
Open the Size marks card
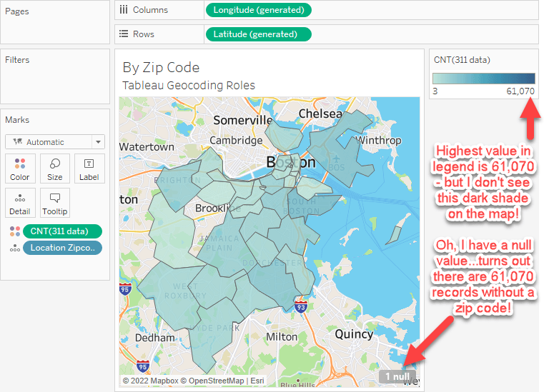click(x=55, y=169)
